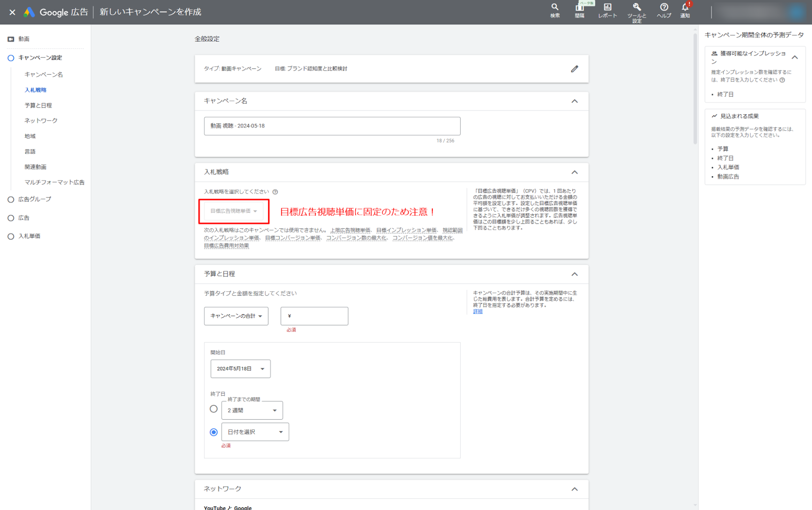Go to ネットワーク in sidebar
Image resolution: width=812 pixels, height=510 pixels.
(41, 121)
